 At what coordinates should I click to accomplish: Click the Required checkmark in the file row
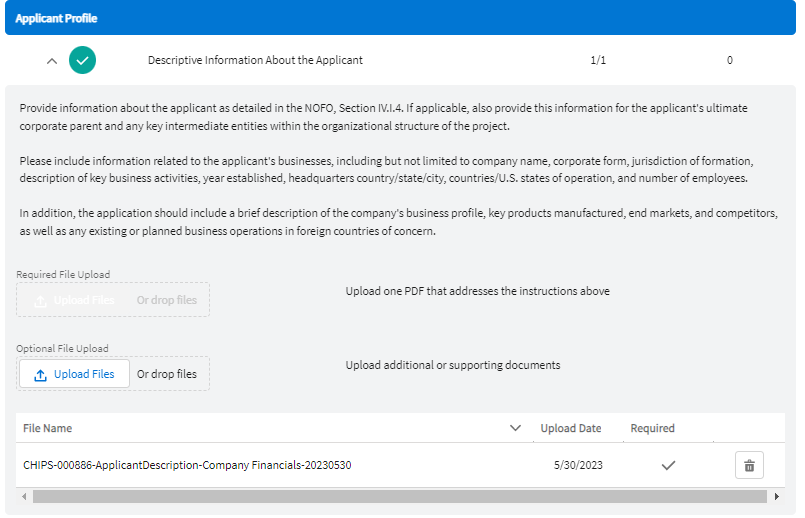(669, 465)
